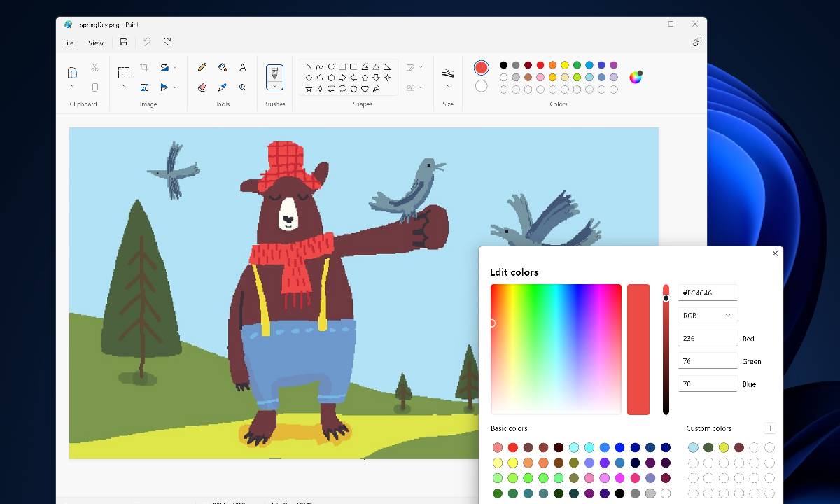Click the hex color code field
Screen dimensions: 840x504
(x=707, y=293)
